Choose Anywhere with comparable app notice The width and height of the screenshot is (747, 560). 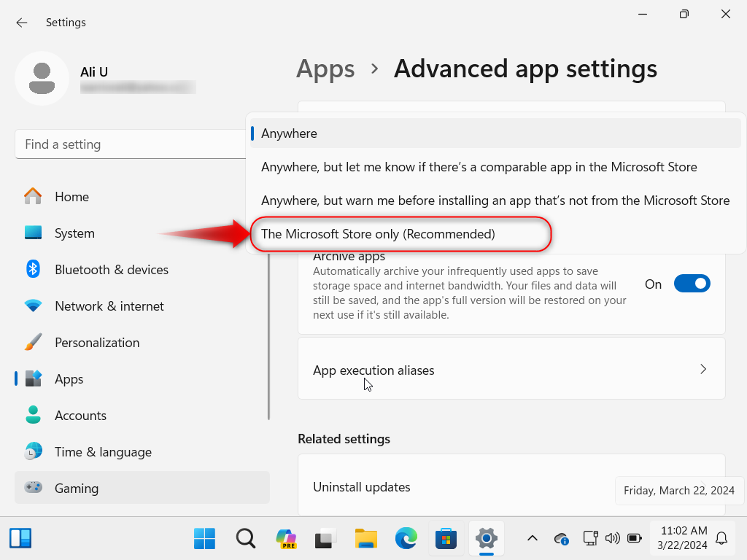tap(495, 167)
